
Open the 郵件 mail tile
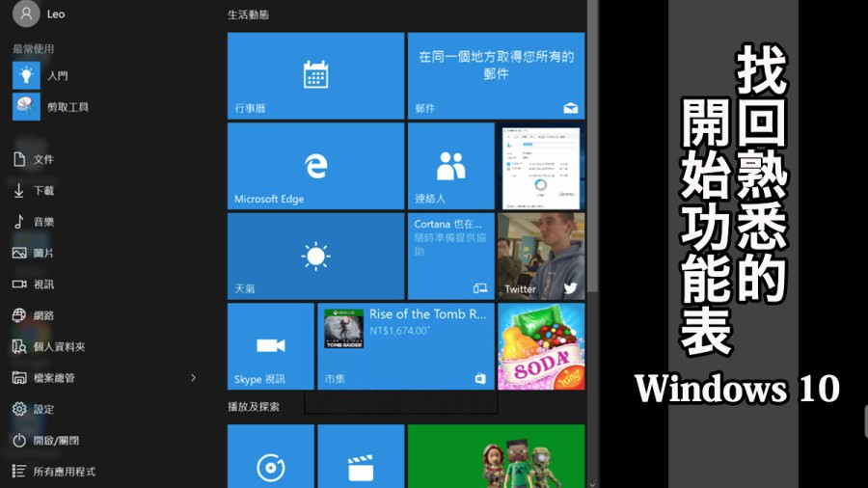click(x=496, y=76)
